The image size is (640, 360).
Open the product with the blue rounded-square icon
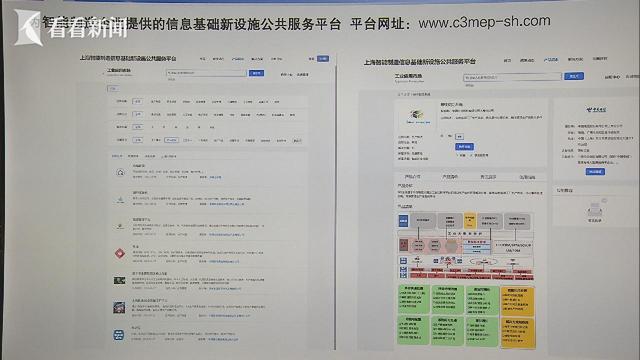pos(119,336)
